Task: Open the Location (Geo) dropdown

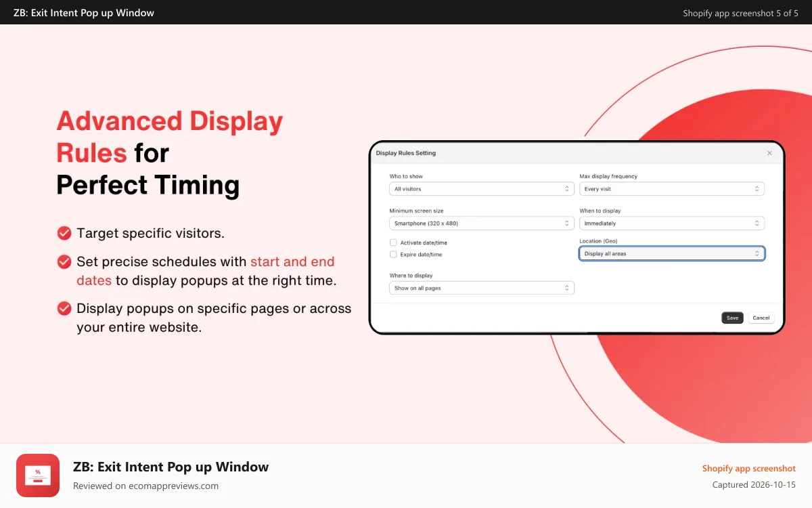Action: pyautogui.click(x=672, y=253)
